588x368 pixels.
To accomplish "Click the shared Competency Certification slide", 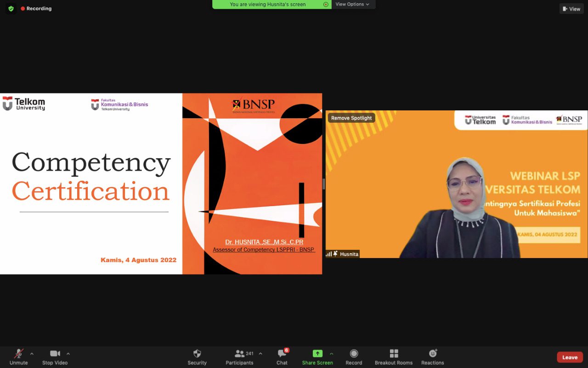I will coord(161,184).
